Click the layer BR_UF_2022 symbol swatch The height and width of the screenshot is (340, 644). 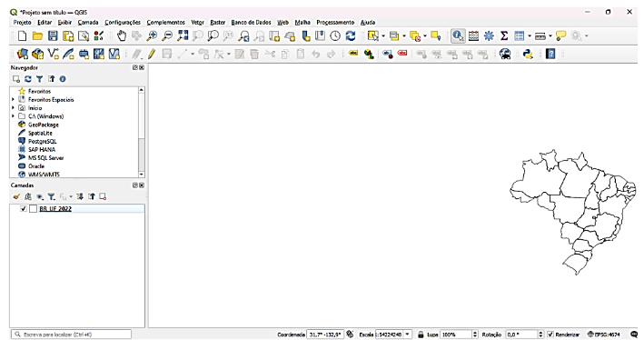pos(33,209)
